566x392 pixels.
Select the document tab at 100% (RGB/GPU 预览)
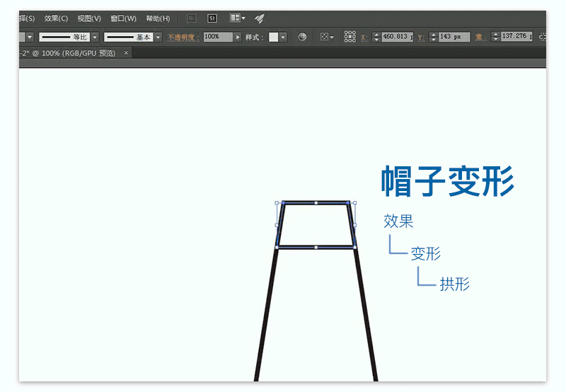click(x=67, y=53)
